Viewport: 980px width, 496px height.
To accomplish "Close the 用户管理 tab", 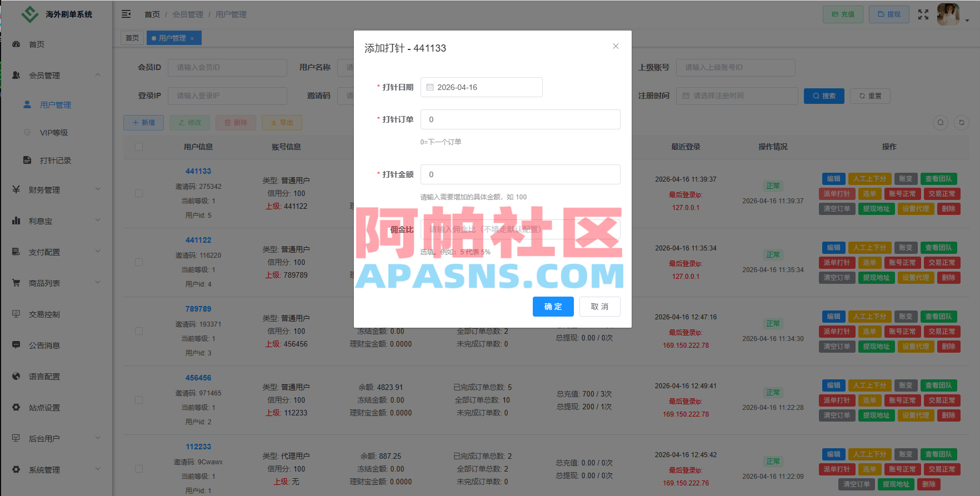I will 192,38.
